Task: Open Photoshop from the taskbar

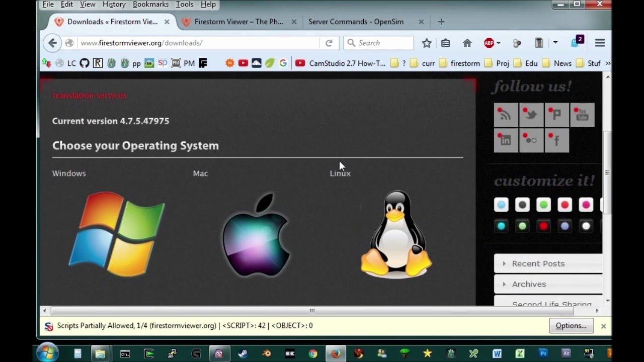Action: [543, 354]
